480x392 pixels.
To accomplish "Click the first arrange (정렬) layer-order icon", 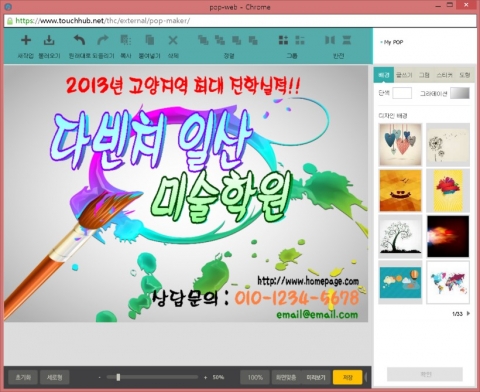I will [203, 40].
